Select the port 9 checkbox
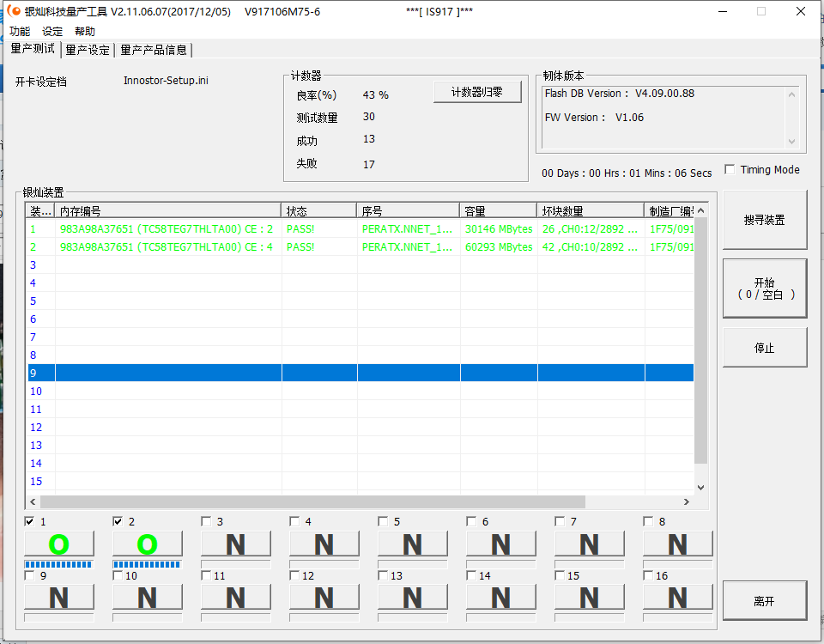Viewport: 824px width, 644px height. (29, 575)
